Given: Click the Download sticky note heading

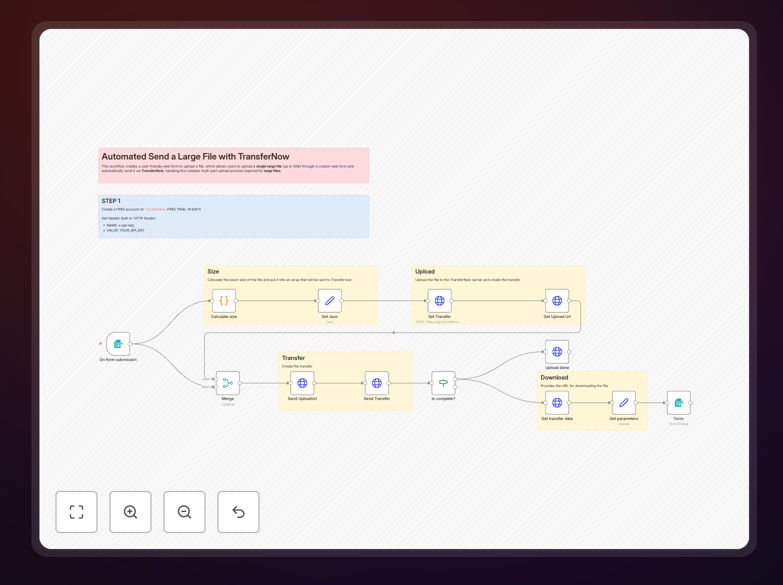Looking at the screenshot, I should [554, 377].
